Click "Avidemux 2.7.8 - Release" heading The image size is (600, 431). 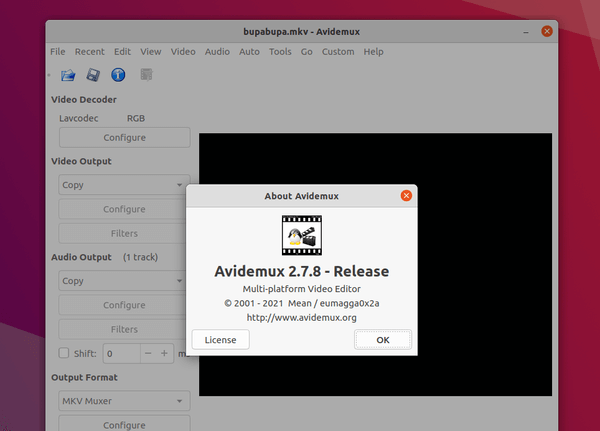302,271
